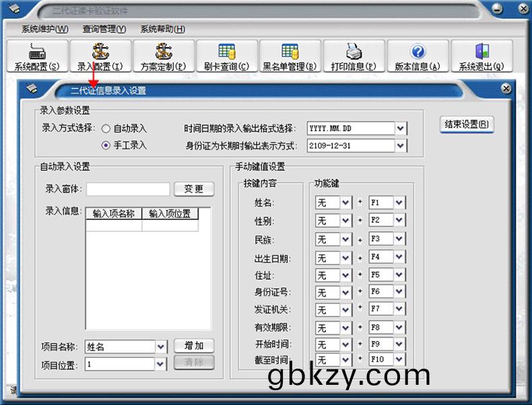The image size is (532, 405).
Task: Show 版本信息(A) help icon
Action: tap(418, 52)
